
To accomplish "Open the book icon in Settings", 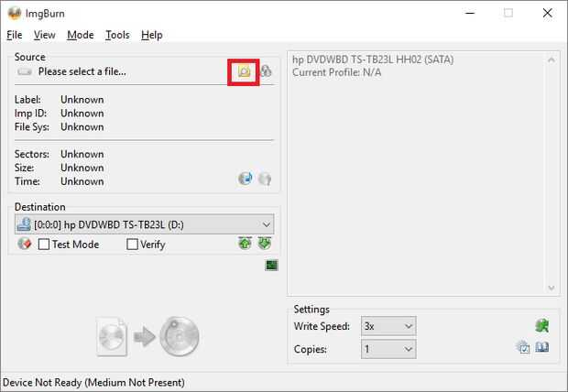I will 542,347.
